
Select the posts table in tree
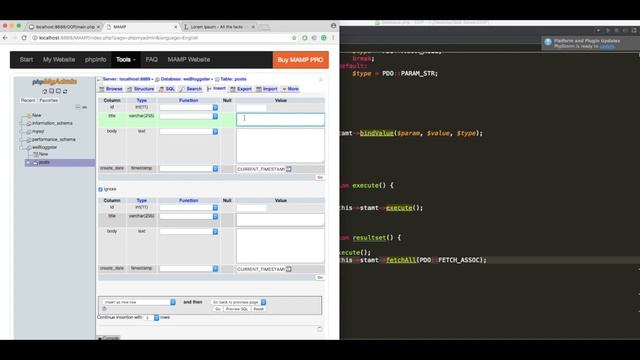point(44,162)
